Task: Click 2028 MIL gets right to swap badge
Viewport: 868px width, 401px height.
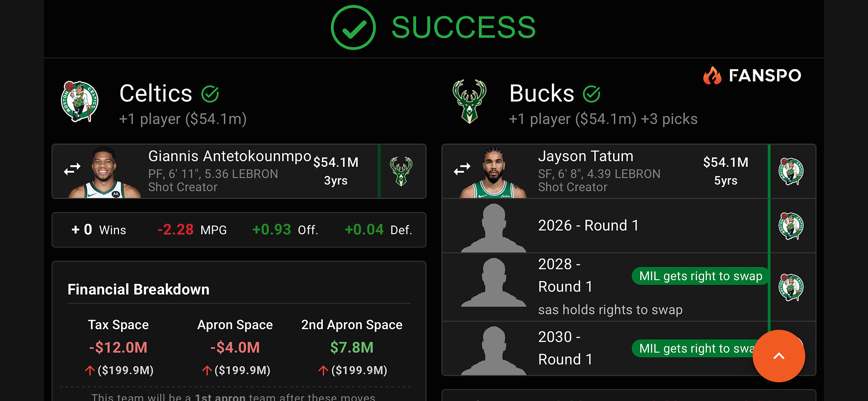Action: point(700,276)
